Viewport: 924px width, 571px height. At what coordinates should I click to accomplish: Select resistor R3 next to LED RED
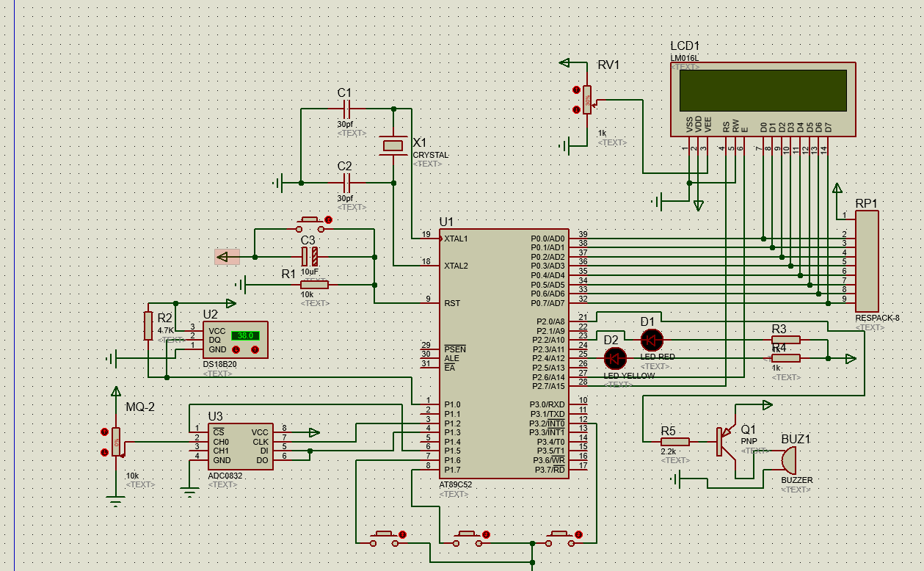click(785, 340)
